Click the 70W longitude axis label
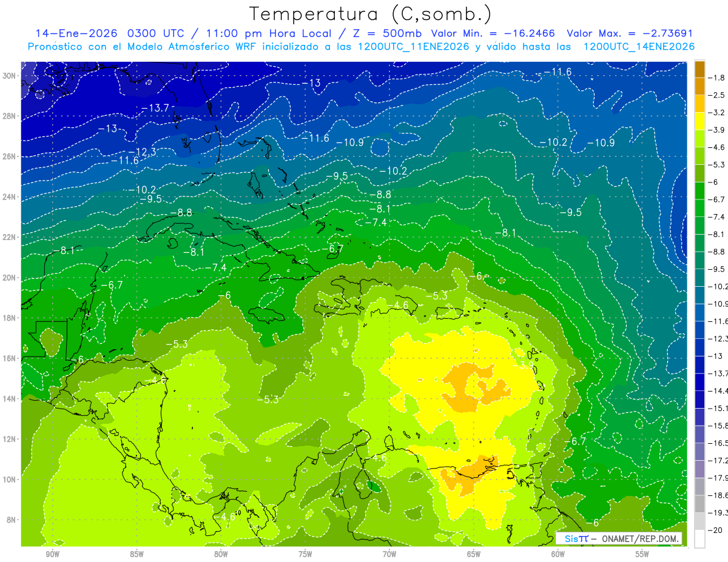Screen dimensions: 728x562 [389, 554]
